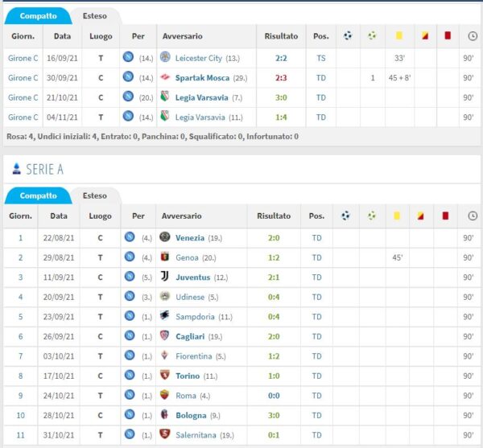Open the Bologna team link
Screen dimensions: 483x448
click(x=194, y=415)
